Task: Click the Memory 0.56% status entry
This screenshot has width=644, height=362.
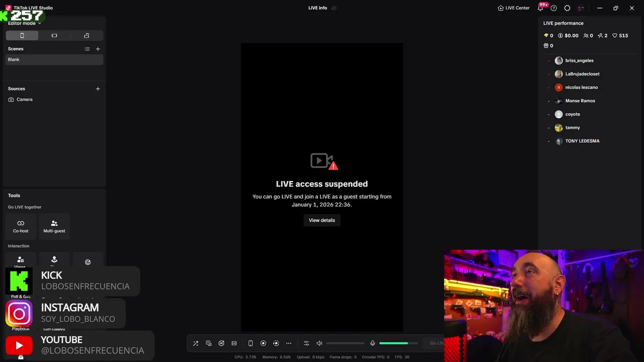Action: coord(276,357)
